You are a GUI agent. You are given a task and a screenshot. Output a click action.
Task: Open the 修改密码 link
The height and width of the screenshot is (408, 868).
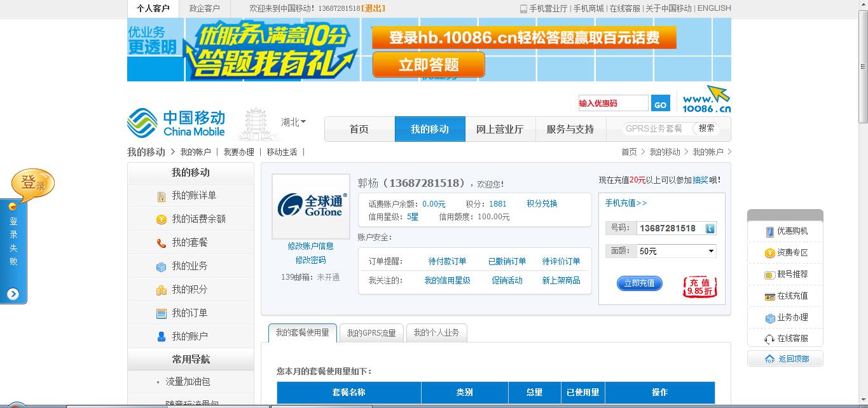[x=310, y=260]
